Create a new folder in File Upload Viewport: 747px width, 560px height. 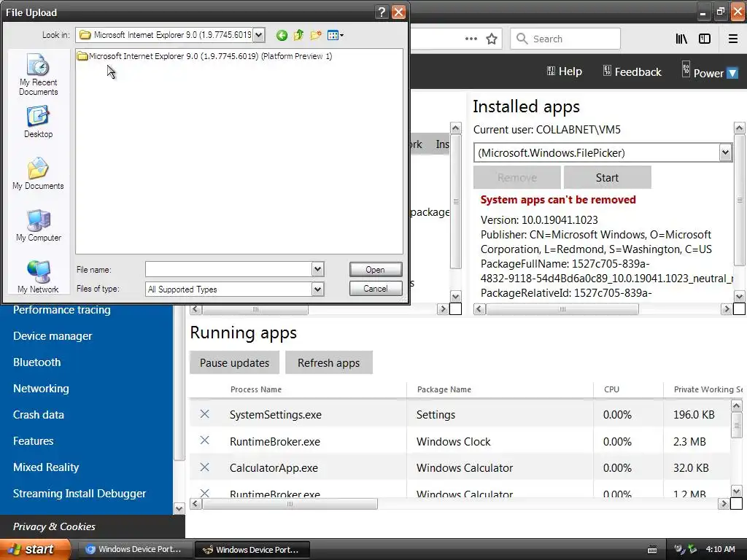click(x=315, y=35)
